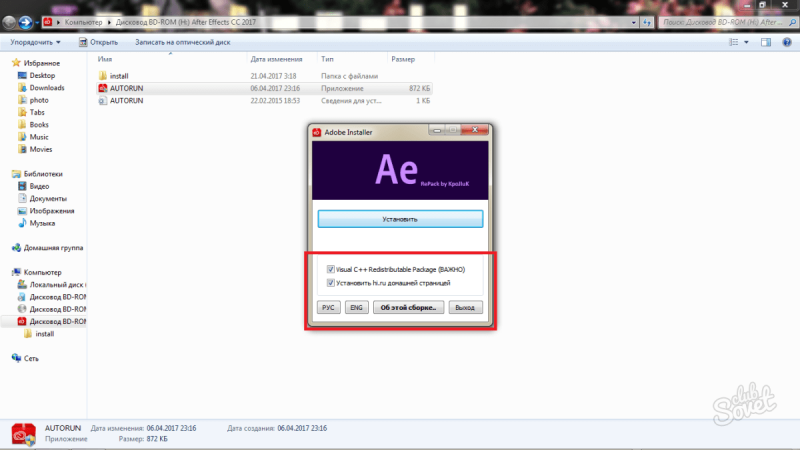Screen dimensions: 800x450
Task: Click the drive icon at breadcrumb start
Action: 47,22
